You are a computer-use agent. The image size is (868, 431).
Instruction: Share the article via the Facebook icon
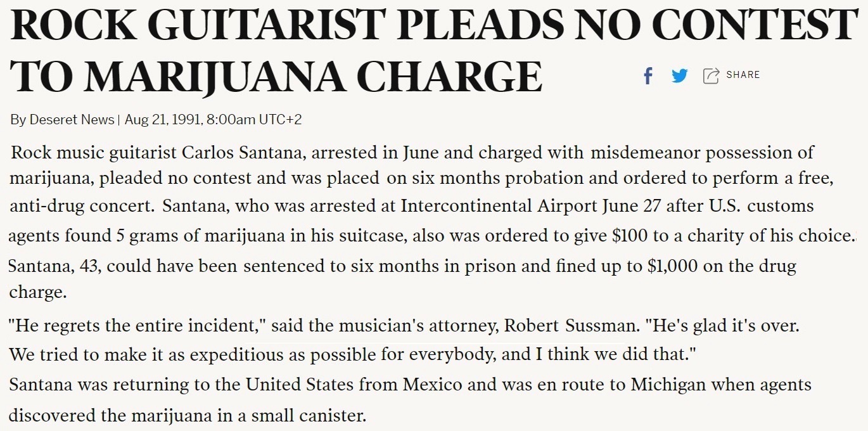pyautogui.click(x=648, y=76)
